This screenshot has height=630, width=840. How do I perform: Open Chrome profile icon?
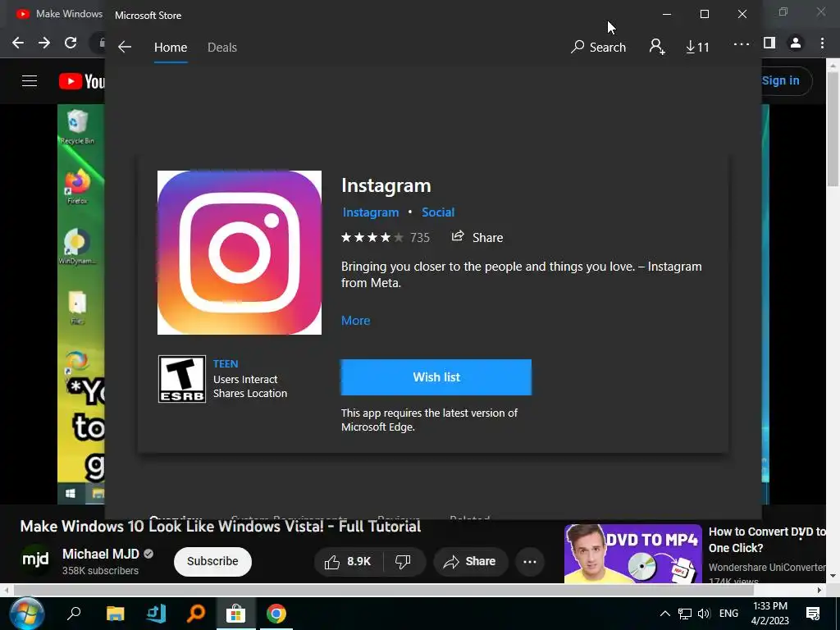tap(796, 43)
